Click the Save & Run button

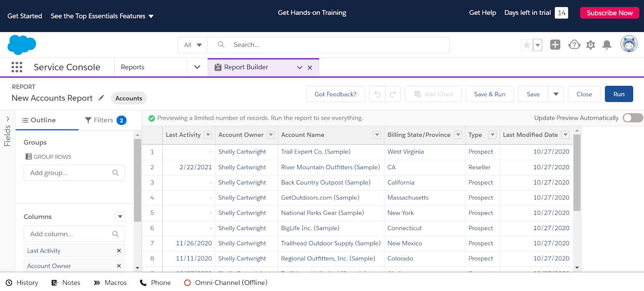pyautogui.click(x=489, y=94)
